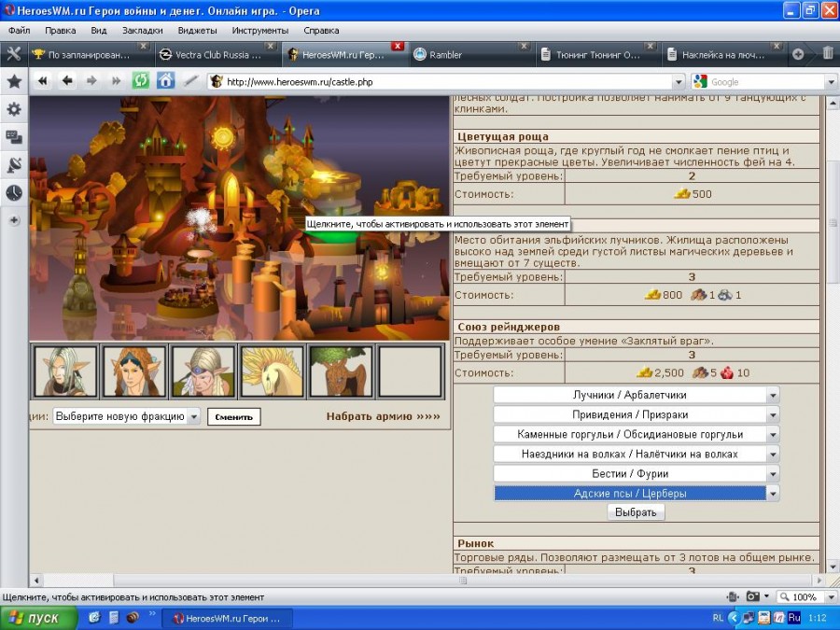Open the Справка menu
This screenshot has width=840, height=630.
[321, 31]
